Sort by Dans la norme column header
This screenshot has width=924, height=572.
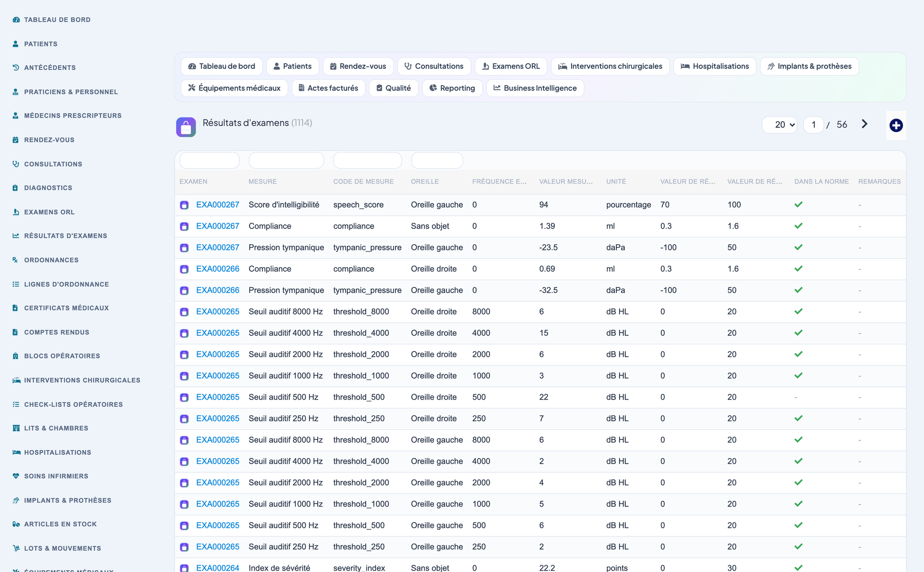[x=821, y=181]
